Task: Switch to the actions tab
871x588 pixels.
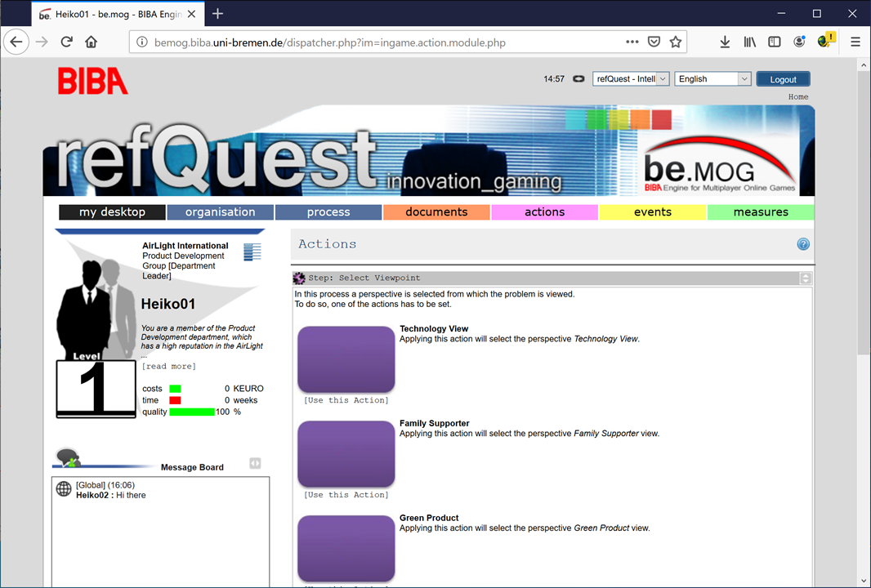Action: point(544,212)
